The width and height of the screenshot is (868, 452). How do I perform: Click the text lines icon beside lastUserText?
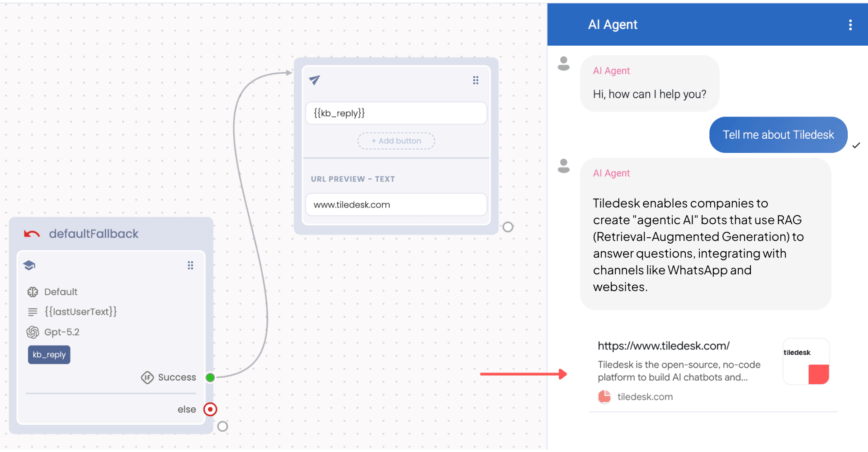click(33, 312)
